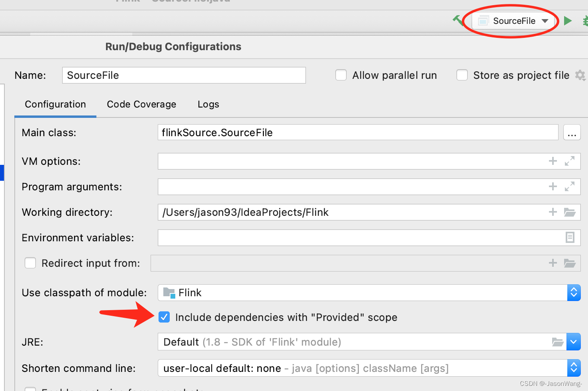Click the settings gear near Store as project file
588x391 pixels.
(x=580, y=75)
